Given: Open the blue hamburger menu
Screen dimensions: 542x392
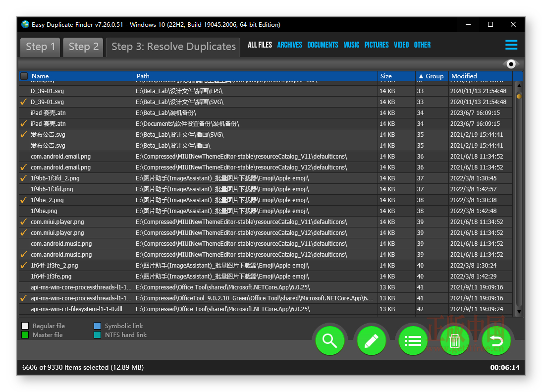Looking at the screenshot, I should [511, 45].
